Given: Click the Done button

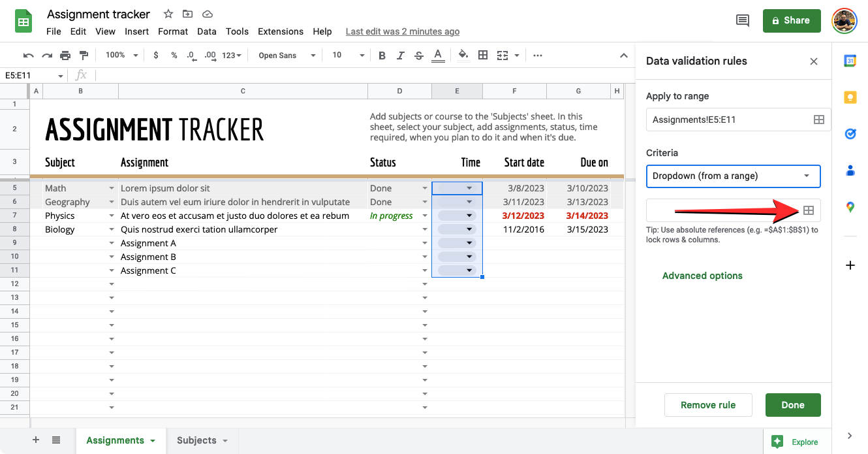Looking at the screenshot, I should pyautogui.click(x=792, y=405).
